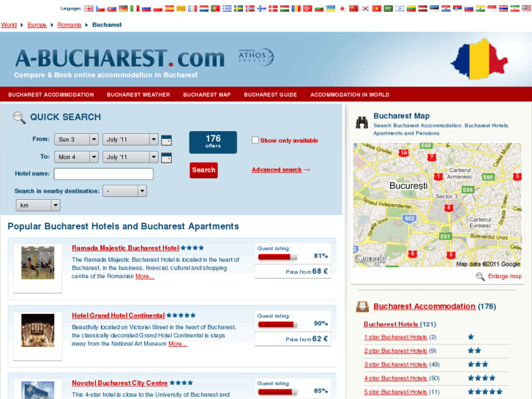Open 5 star Bucharest Hotels link
The width and height of the screenshot is (532, 399).
tap(395, 392)
